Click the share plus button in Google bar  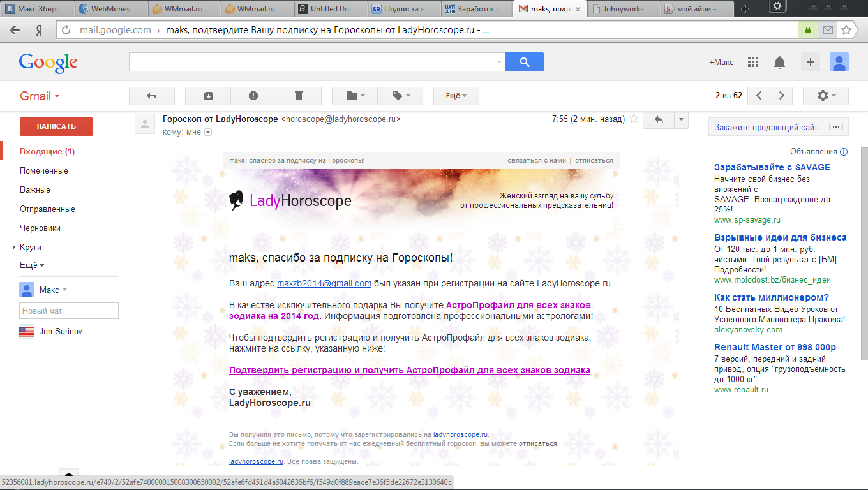[811, 62]
